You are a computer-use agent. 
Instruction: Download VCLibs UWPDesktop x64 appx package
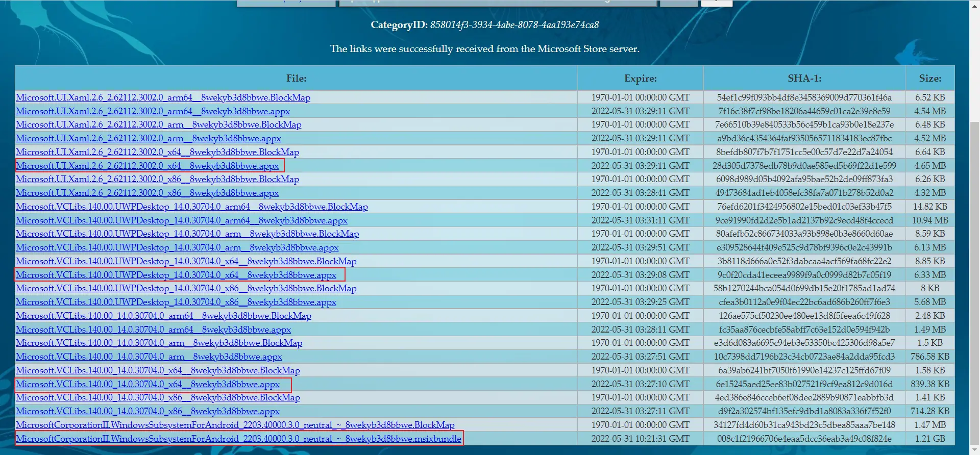pos(176,275)
